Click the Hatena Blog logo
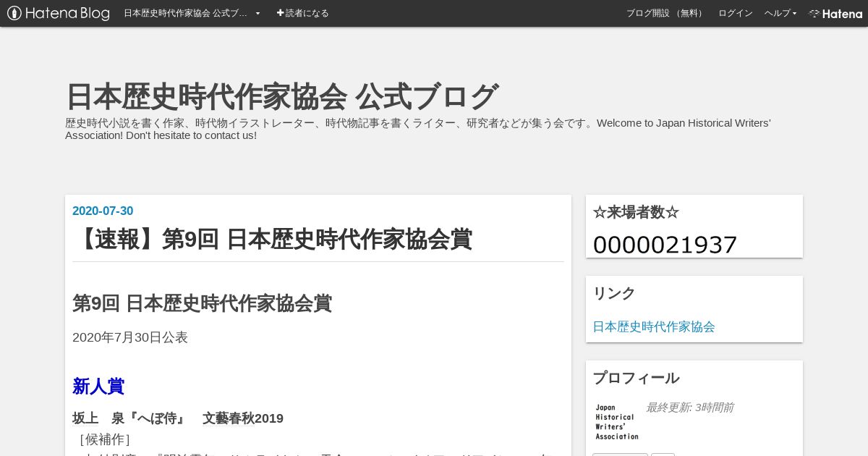 59,13
